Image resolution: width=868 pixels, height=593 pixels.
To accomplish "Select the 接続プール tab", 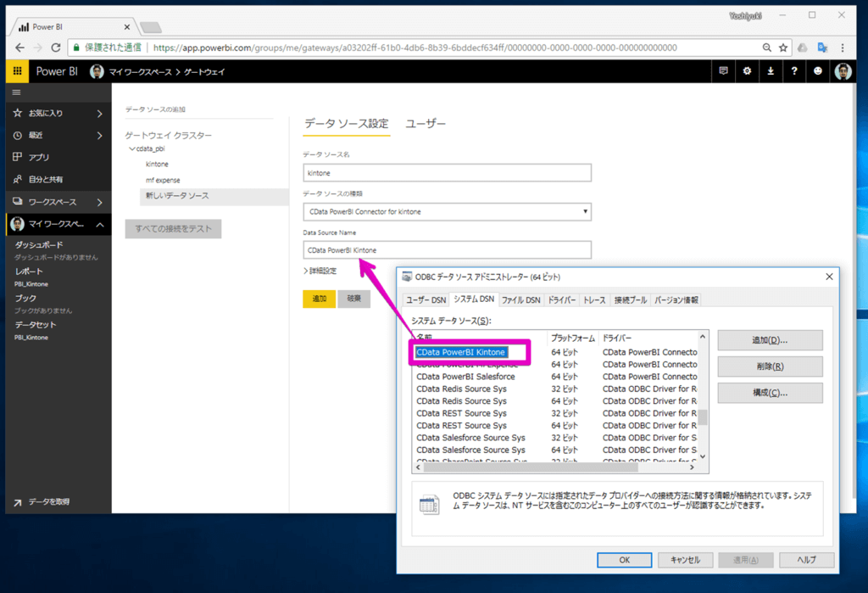I will click(x=630, y=299).
